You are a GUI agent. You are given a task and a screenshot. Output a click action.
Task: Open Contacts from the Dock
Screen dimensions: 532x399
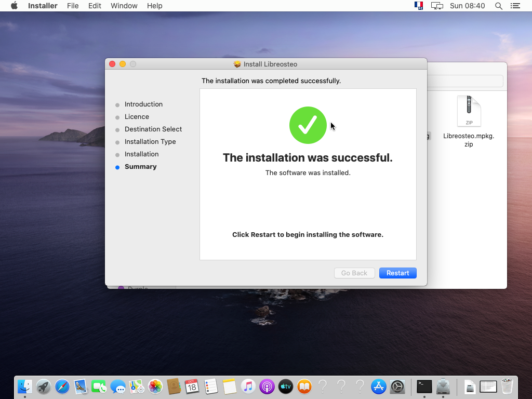coord(174,387)
